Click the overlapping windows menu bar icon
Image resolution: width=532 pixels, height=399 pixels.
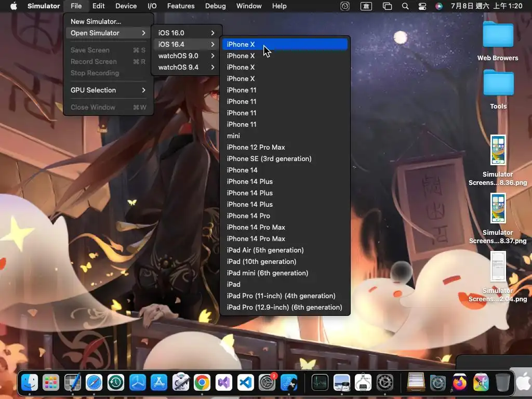click(x=387, y=6)
